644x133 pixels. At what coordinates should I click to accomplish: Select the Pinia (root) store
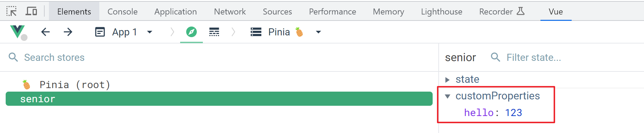point(75,85)
